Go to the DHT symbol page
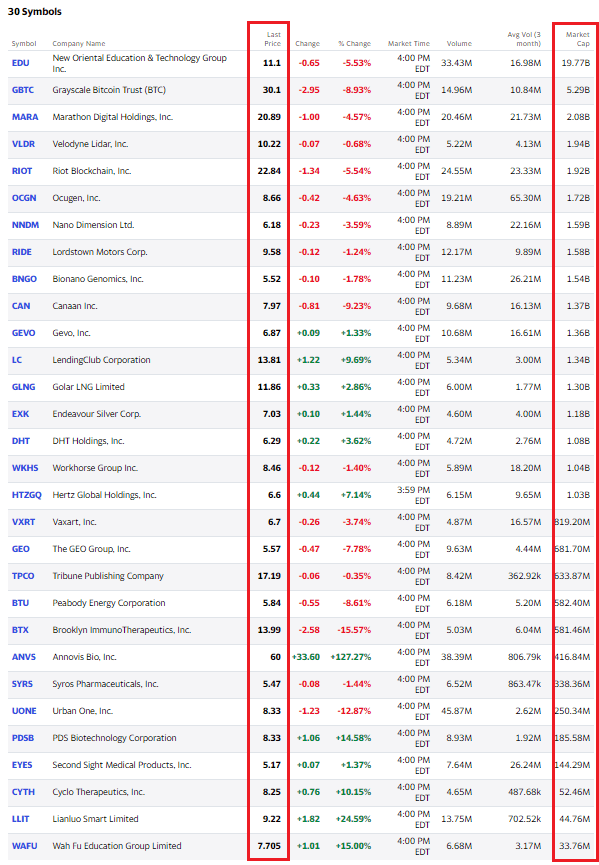The image size is (599, 865). [x=20, y=441]
